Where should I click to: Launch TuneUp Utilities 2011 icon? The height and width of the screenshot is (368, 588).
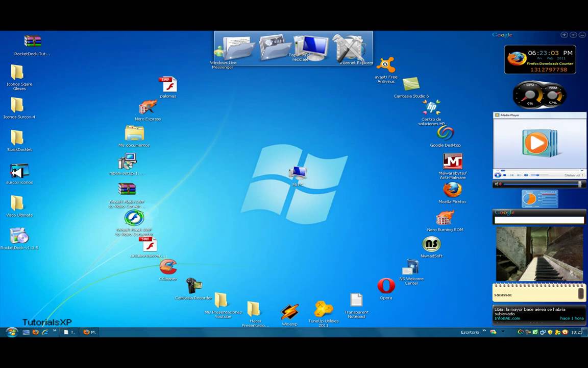[323, 309]
